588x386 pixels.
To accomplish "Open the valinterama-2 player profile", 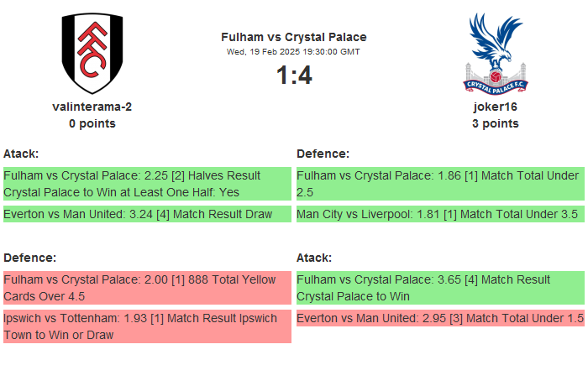I will [92, 107].
